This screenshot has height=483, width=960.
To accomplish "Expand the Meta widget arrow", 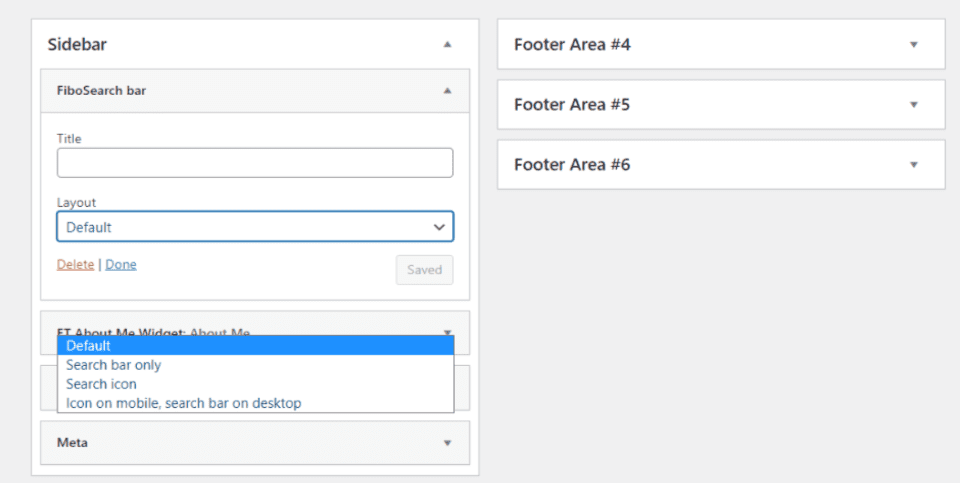I will (447, 443).
